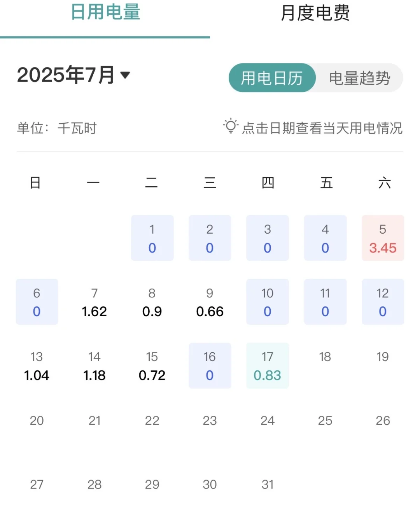Click July 1 cell
This screenshot has width=420, height=525.
tap(152, 238)
